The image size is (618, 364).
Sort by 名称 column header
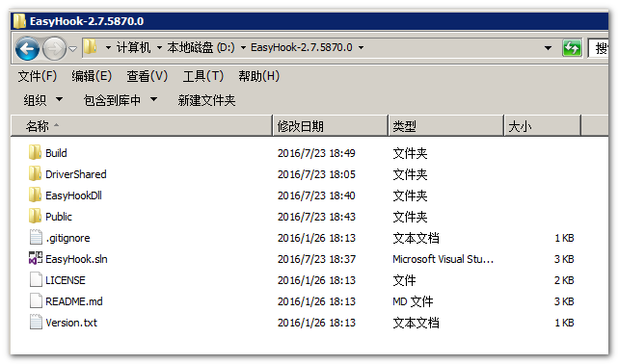[x=142, y=126]
